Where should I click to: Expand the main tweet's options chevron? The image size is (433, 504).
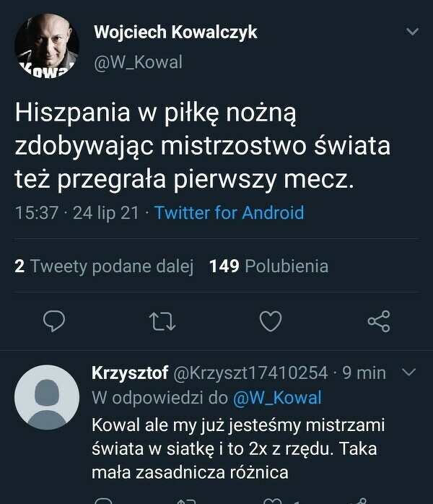point(412,32)
